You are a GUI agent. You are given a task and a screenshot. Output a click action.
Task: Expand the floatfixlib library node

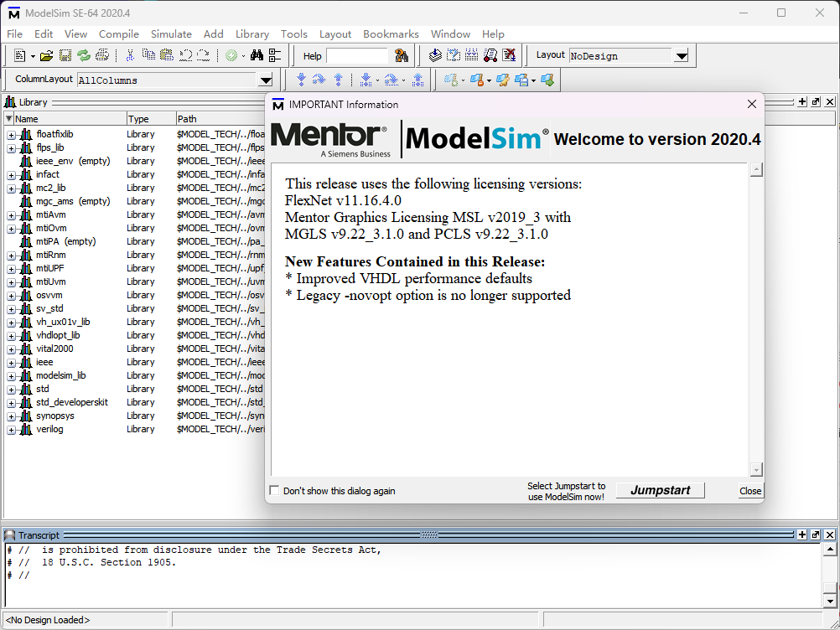[x=12, y=134]
